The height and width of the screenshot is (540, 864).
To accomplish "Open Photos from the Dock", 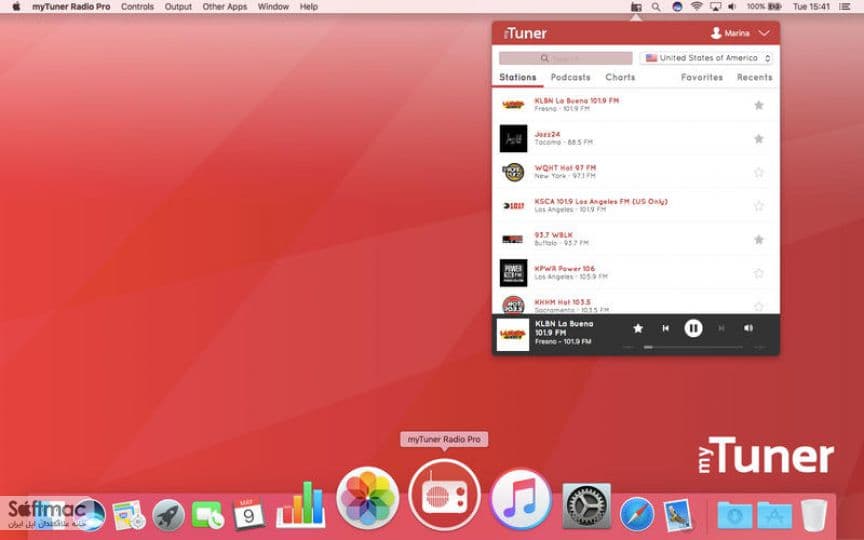I will tap(368, 498).
